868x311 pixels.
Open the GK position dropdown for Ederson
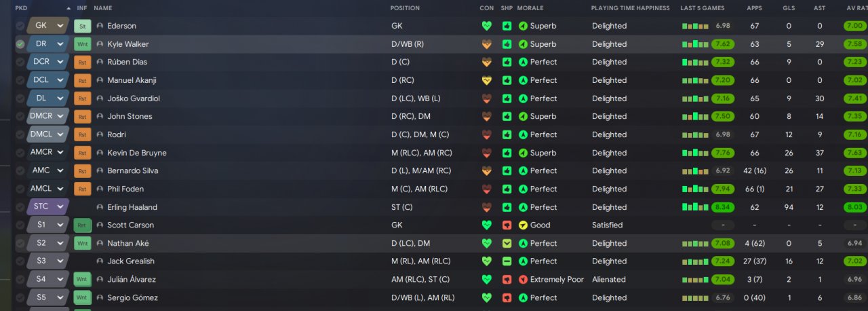click(x=60, y=26)
